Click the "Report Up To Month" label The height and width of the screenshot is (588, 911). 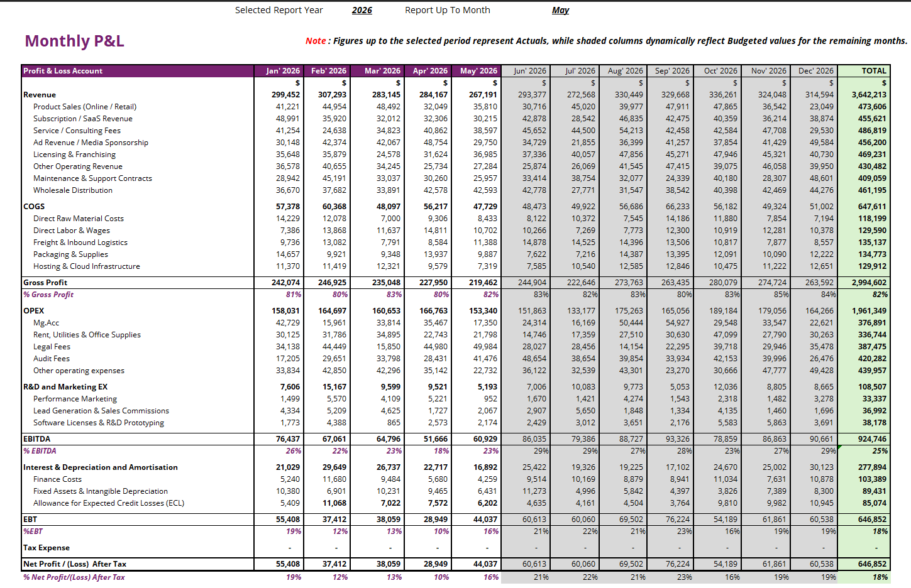(448, 10)
